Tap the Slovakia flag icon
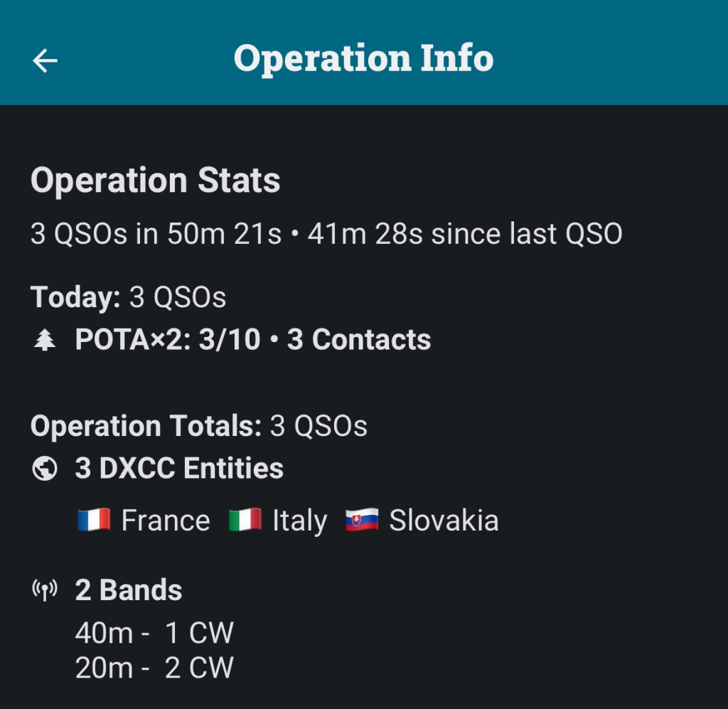This screenshot has height=709, width=728. click(x=362, y=521)
